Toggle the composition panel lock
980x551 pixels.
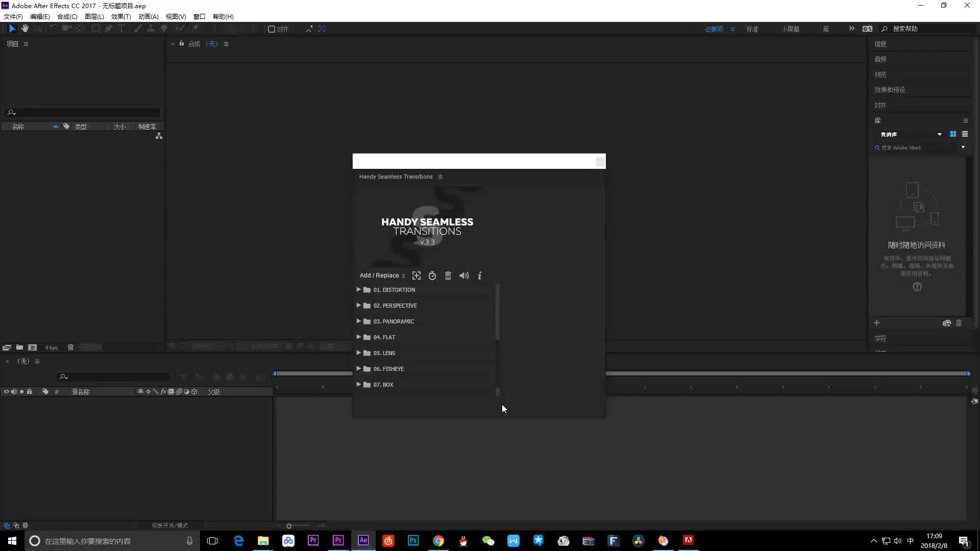click(181, 43)
